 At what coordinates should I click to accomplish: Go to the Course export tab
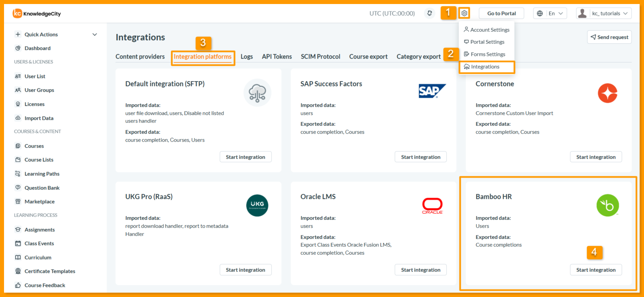(x=368, y=57)
